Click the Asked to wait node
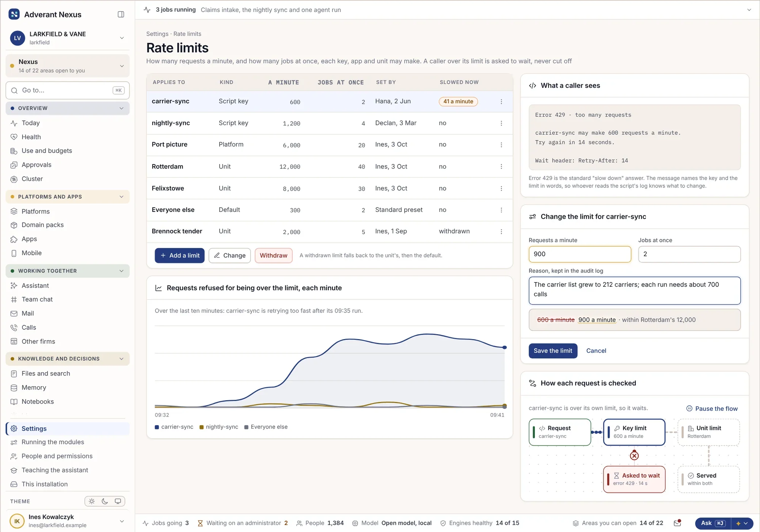 coord(634,479)
